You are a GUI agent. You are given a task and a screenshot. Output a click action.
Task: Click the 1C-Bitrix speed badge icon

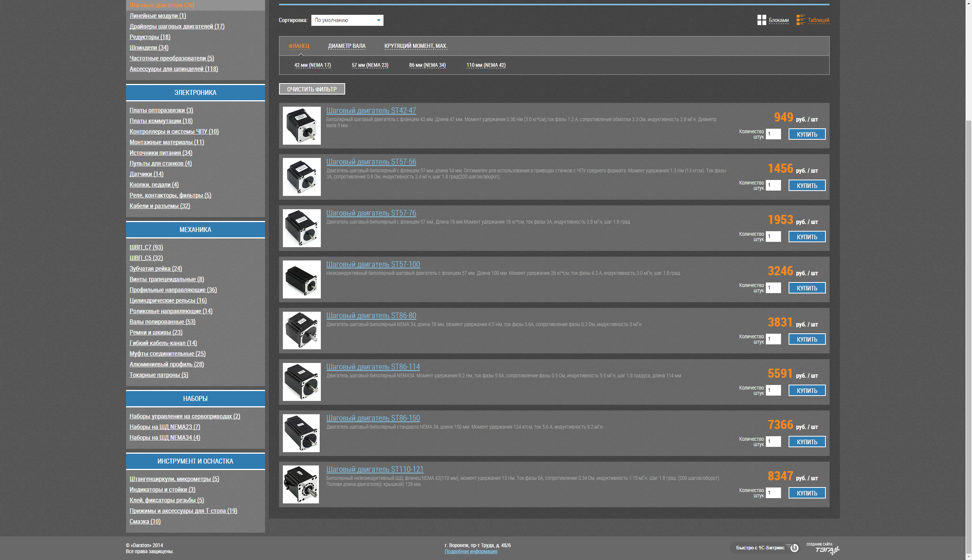[x=794, y=548]
